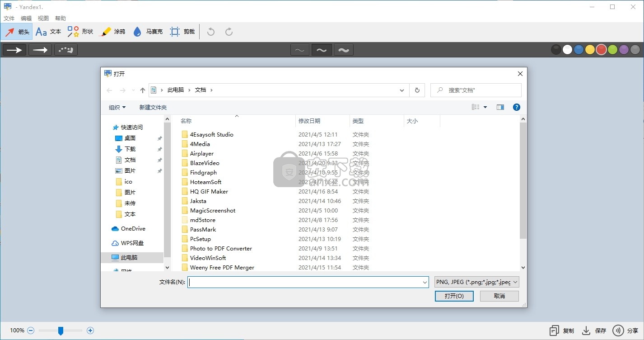
Task: Set the thin line thickness
Action: tap(300, 50)
